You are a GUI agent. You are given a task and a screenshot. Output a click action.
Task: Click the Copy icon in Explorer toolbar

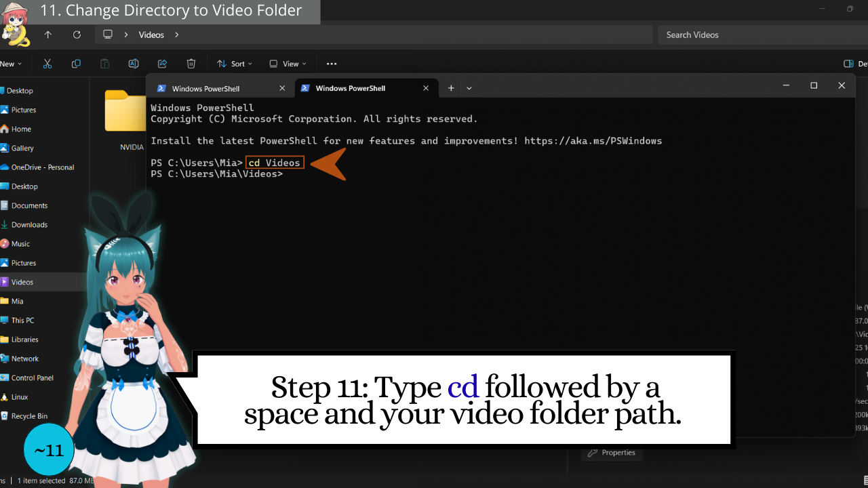click(x=76, y=64)
